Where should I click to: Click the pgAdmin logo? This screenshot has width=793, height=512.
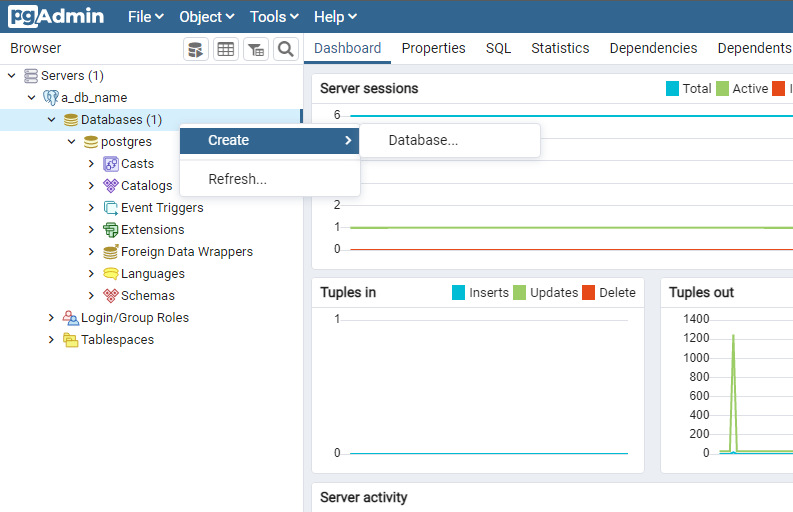point(56,16)
